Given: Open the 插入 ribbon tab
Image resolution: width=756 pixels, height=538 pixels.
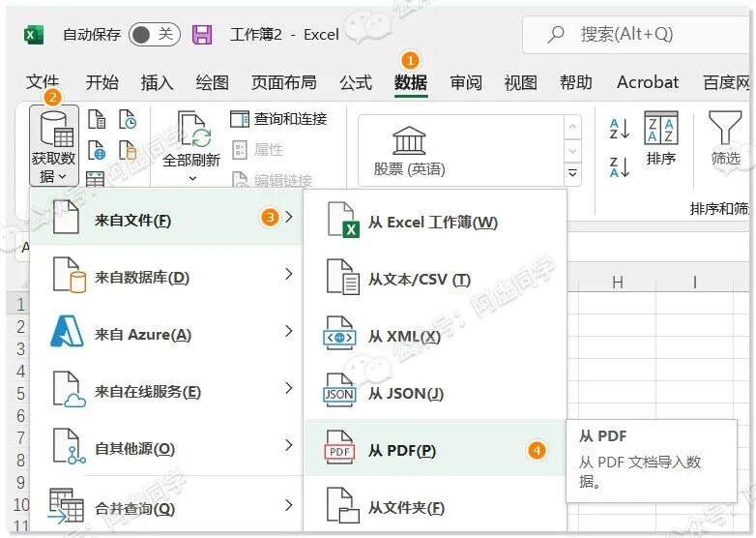Looking at the screenshot, I should click(x=157, y=82).
